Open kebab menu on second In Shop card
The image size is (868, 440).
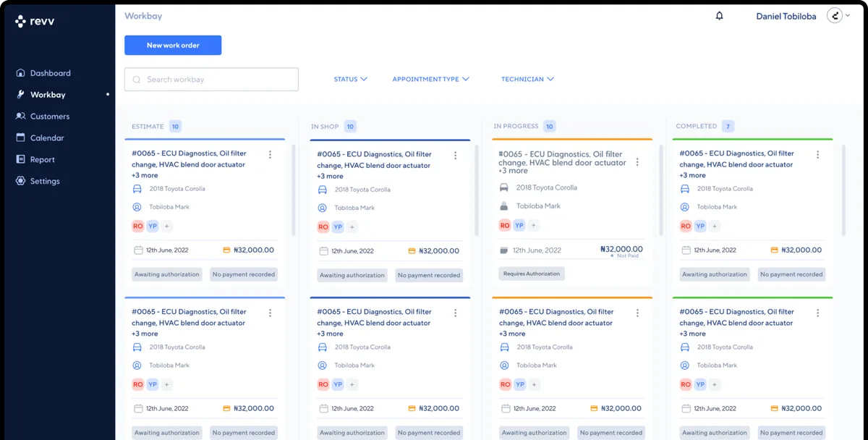point(455,313)
